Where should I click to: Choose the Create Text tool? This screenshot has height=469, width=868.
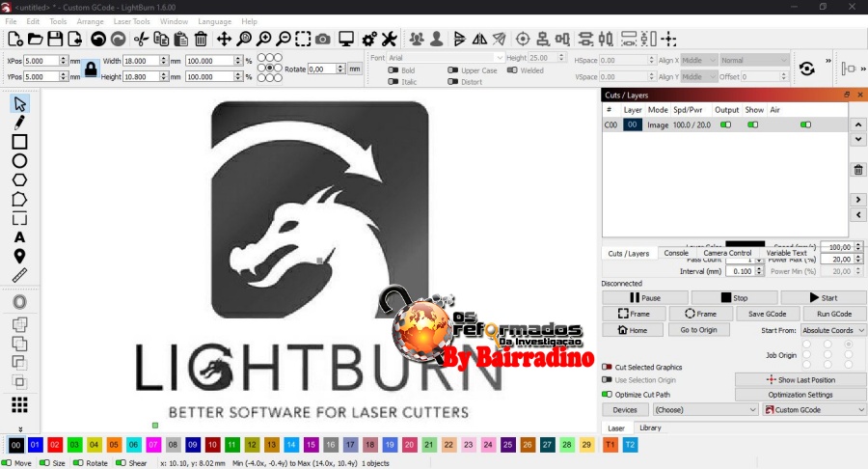(19, 236)
